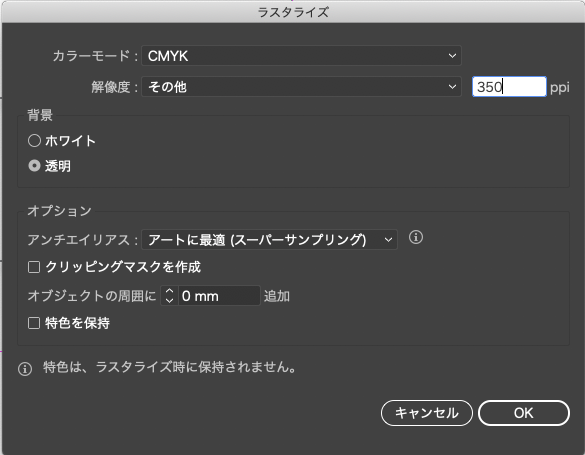Viewport: 585px width, 455px height.
Task: Open the アンチエイリアス dropdown
Action: coord(269,239)
